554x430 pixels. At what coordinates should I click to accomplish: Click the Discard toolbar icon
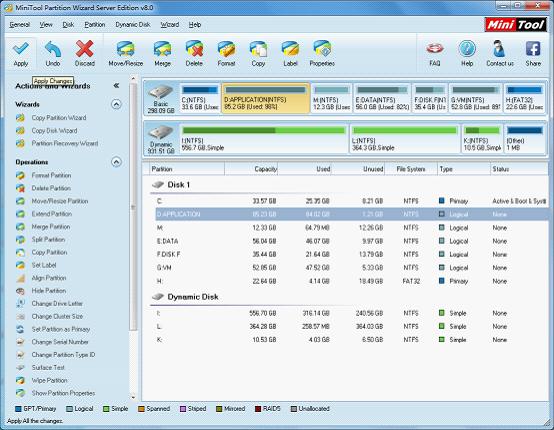click(x=84, y=53)
